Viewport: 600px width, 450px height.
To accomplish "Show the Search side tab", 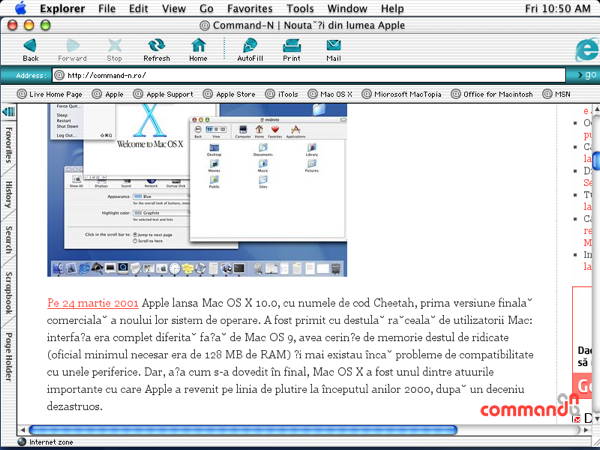I will pyautogui.click(x=8, y=240).
